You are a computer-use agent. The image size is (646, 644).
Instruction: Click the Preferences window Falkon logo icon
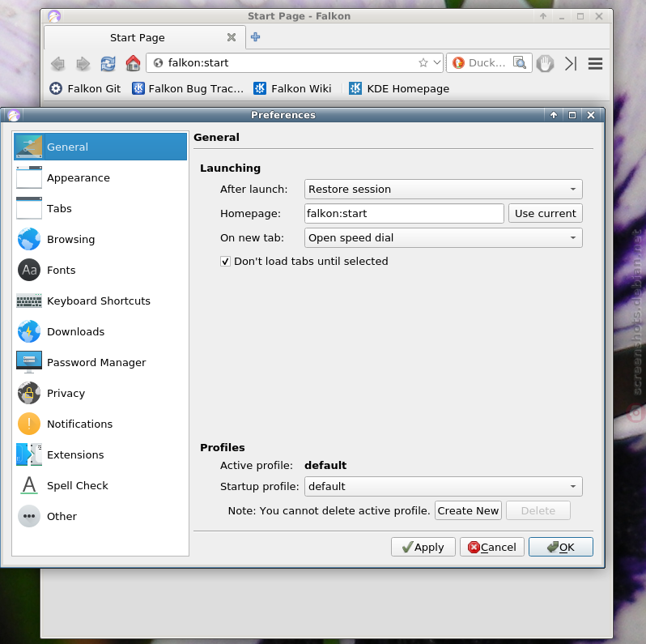click(14, 115)
